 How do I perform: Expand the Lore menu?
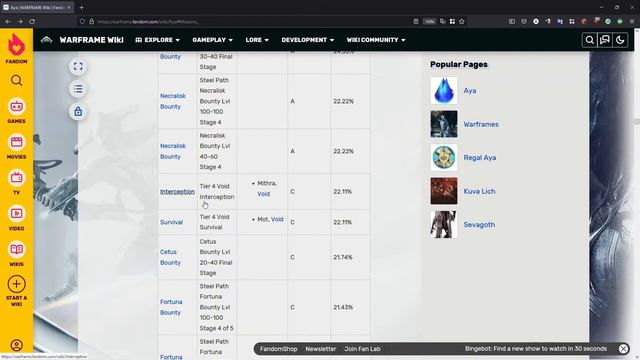(x=257, y=40)
